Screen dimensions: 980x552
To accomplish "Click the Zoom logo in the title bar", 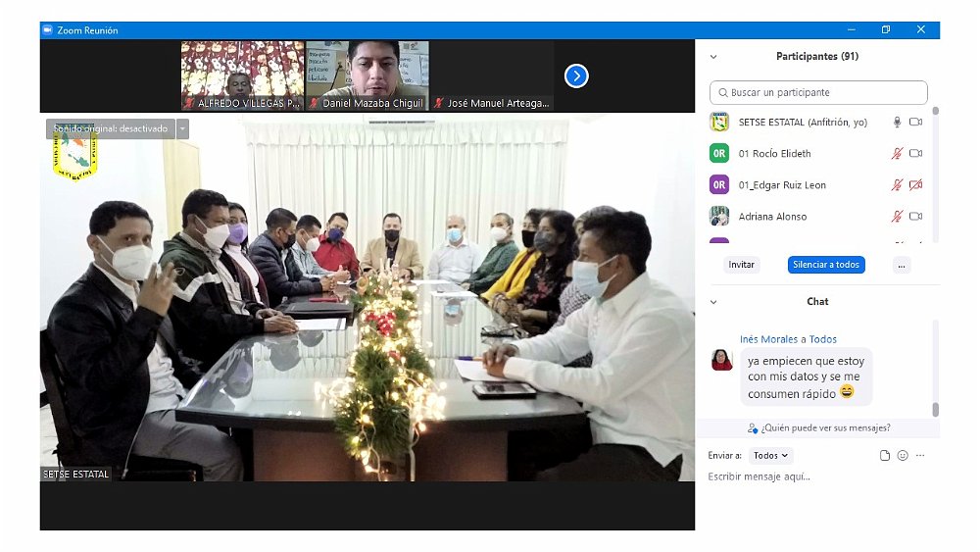I will tap(47, 30).
